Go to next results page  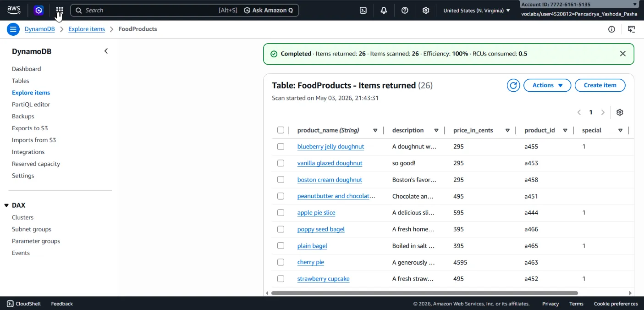pyautogui.click(x=603, y=112)
